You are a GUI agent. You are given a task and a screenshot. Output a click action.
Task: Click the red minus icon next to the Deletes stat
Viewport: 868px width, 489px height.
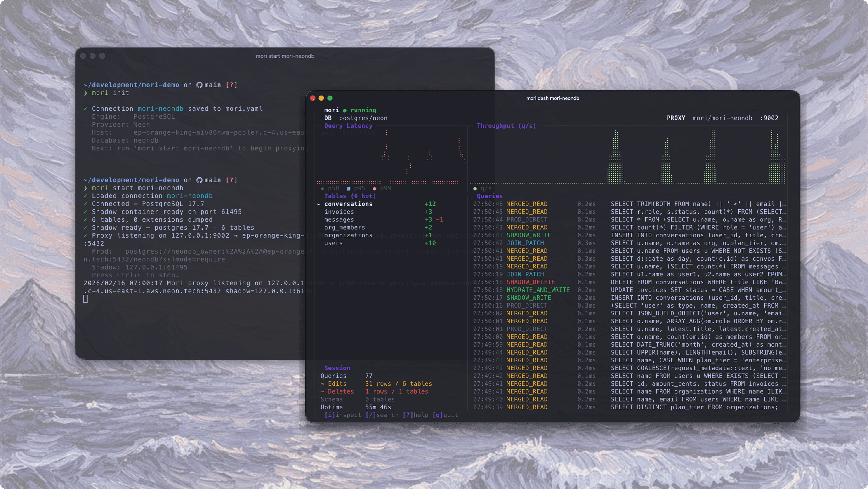(x=323, y=391)
